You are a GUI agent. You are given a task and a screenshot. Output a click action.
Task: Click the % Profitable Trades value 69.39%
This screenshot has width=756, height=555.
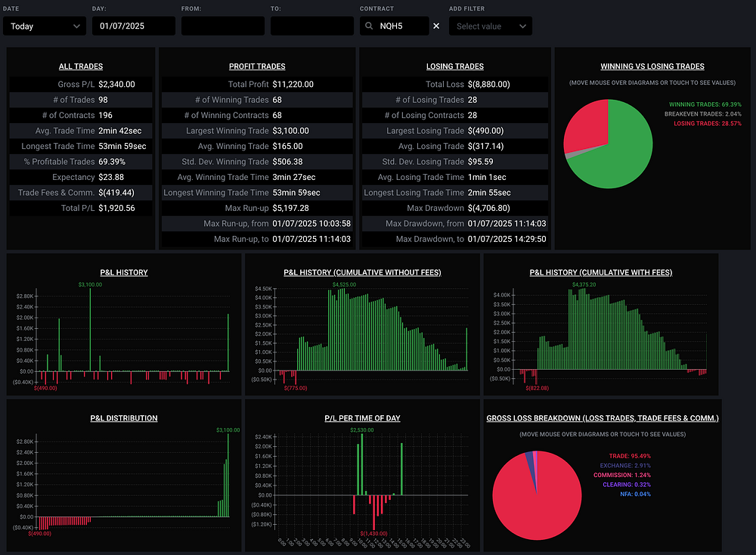(112, 162)
